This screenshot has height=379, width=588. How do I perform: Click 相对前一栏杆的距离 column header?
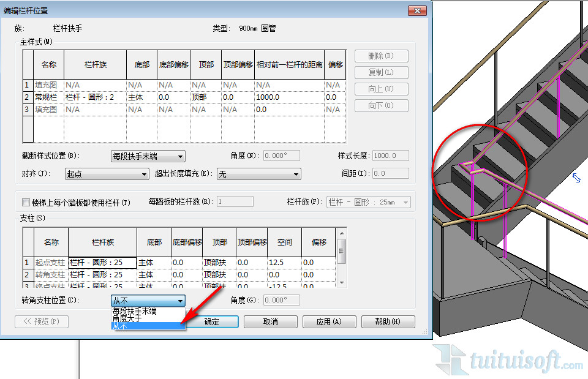point(289,65)
